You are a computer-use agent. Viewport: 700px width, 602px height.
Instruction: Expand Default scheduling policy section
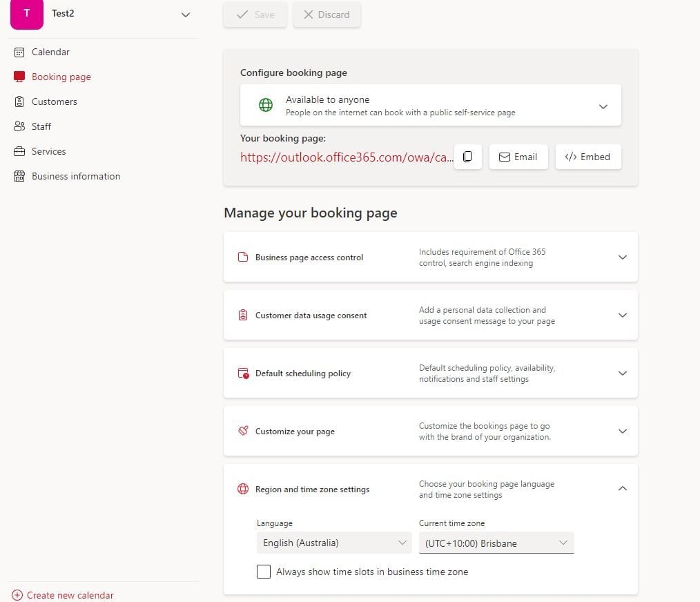[622, 373]
